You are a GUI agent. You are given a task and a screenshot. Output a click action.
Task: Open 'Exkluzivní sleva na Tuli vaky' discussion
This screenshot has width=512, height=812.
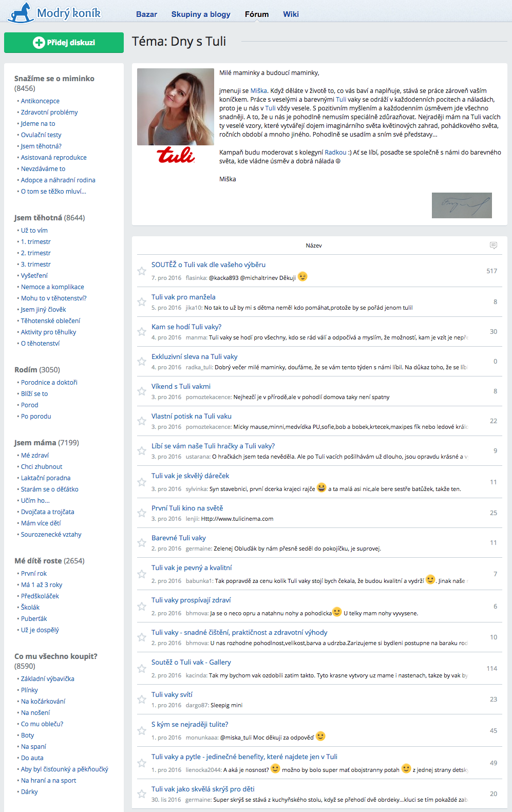pos(195,356)
